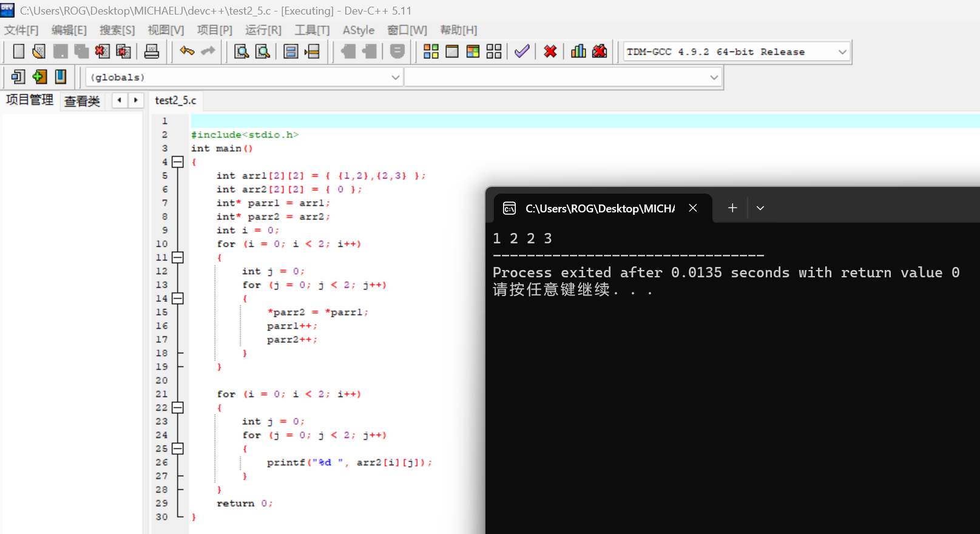Collapse the code fold at line 4
Screen dimensions: 980x534
click(x=178, y=162)
